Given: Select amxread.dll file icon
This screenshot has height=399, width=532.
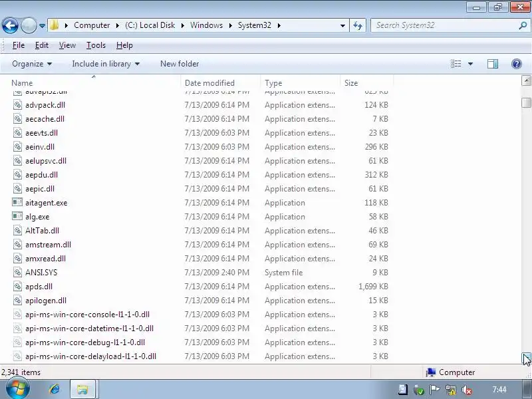Looking at the screenshot, I should (17, 258).
